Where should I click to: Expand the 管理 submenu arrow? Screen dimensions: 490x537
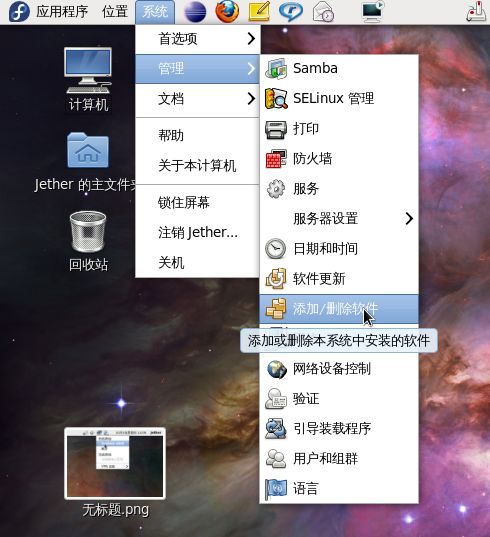click(x=251, y=69)
